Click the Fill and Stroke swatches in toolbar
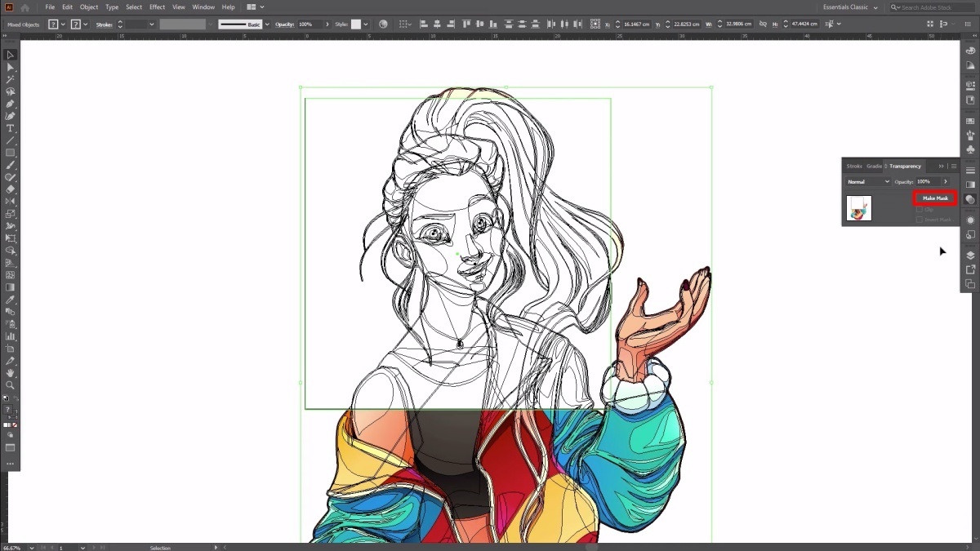Image resolution: width=980 pixels, height=551 pixels. pos(9,411)
